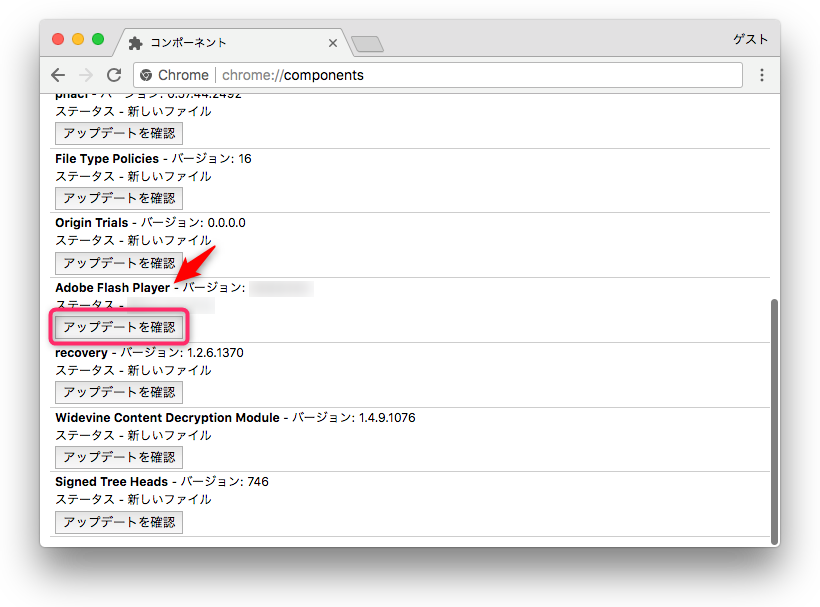Reload the components page

(x=114, y=75)
